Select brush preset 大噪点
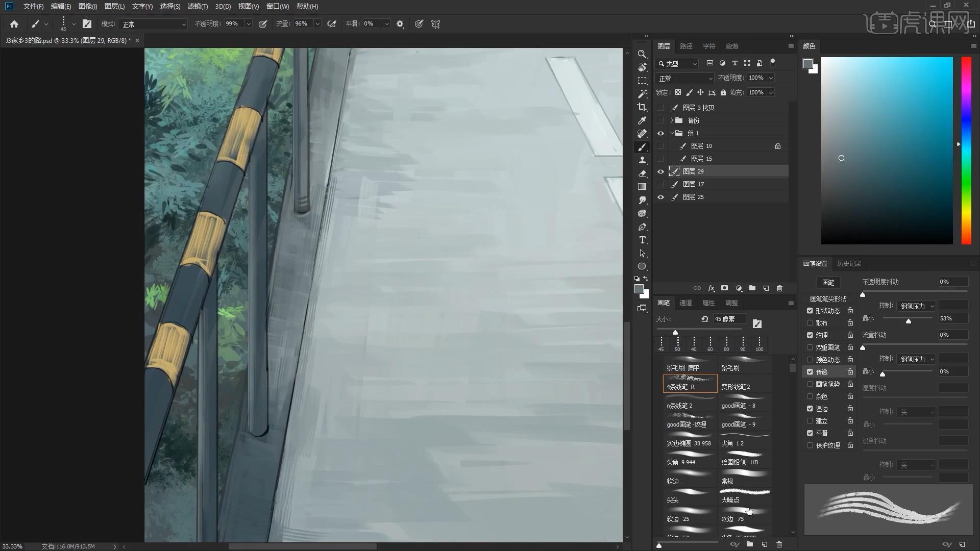This screenshot has height=551, width=980. [x=745, y=496]
